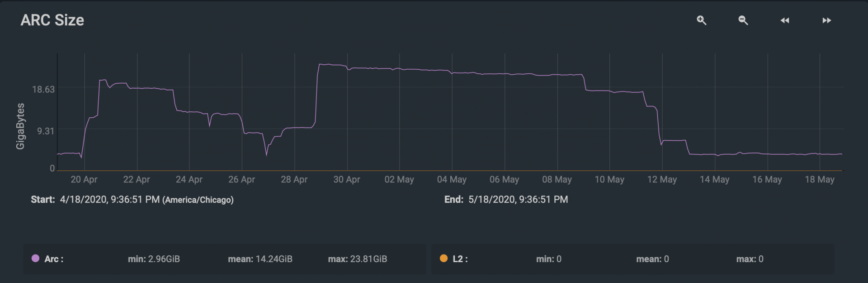Step chart forward with fast-forward icon

[826, 20]
